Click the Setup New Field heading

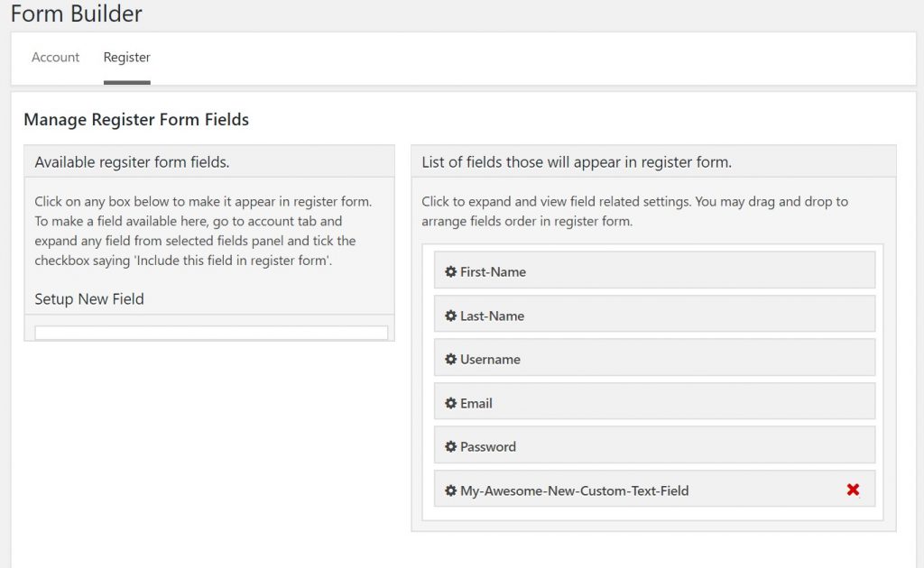(x=89, y=299)
